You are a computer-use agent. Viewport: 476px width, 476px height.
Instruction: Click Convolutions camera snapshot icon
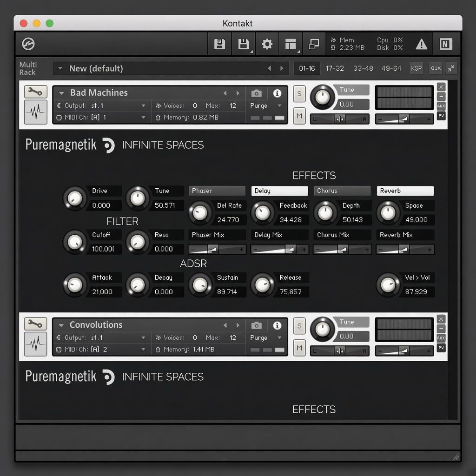coord(257,325)
